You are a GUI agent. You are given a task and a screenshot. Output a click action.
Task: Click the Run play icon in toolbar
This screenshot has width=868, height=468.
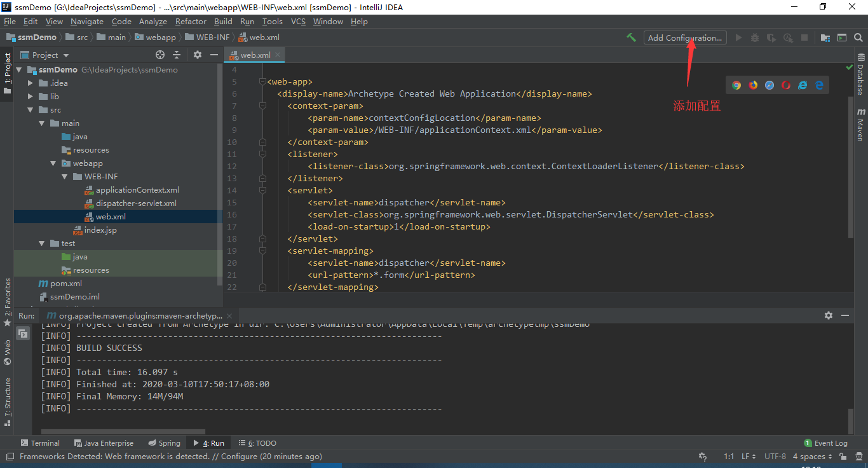(738, 38)
